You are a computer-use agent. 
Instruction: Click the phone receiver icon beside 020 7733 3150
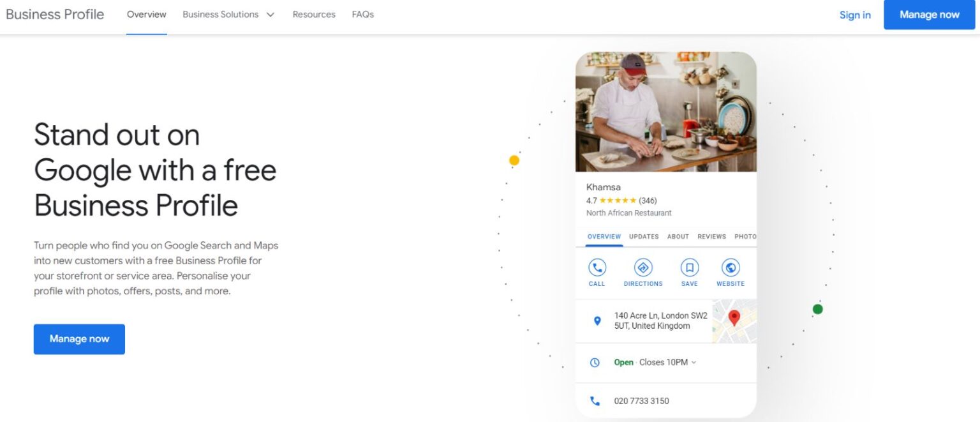pyautogui.click(x=595, y=401)
